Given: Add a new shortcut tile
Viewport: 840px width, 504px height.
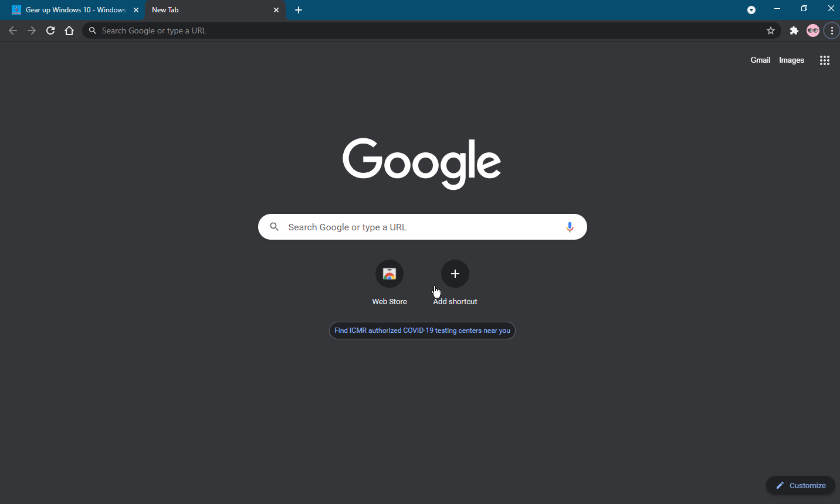Looking at the screenshot, I should 455,284.
